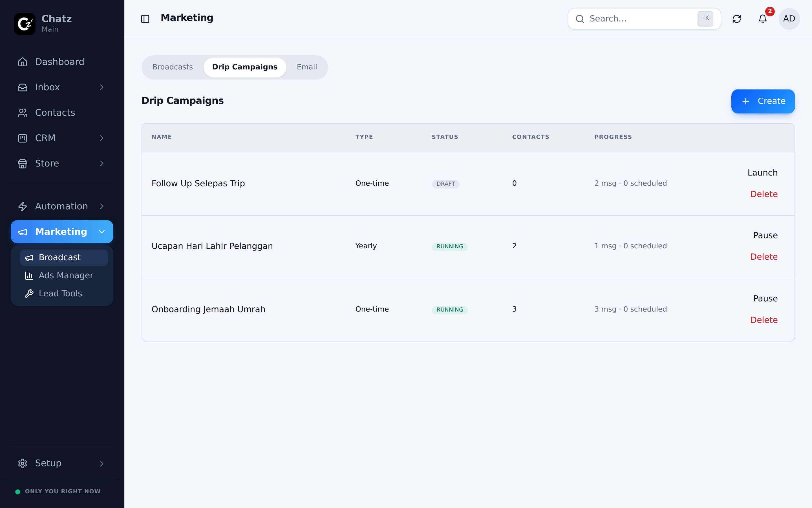Switch to the Broadcasts tab

173,67
